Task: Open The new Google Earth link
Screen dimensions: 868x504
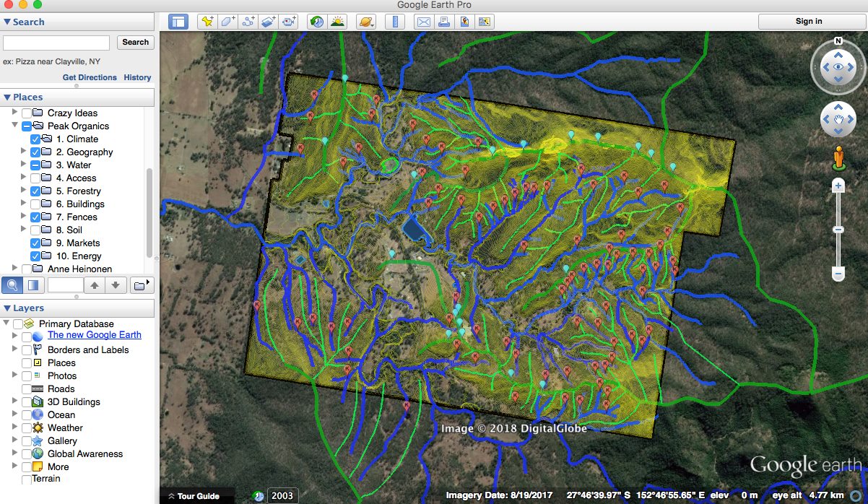Action: coord(95,335)
